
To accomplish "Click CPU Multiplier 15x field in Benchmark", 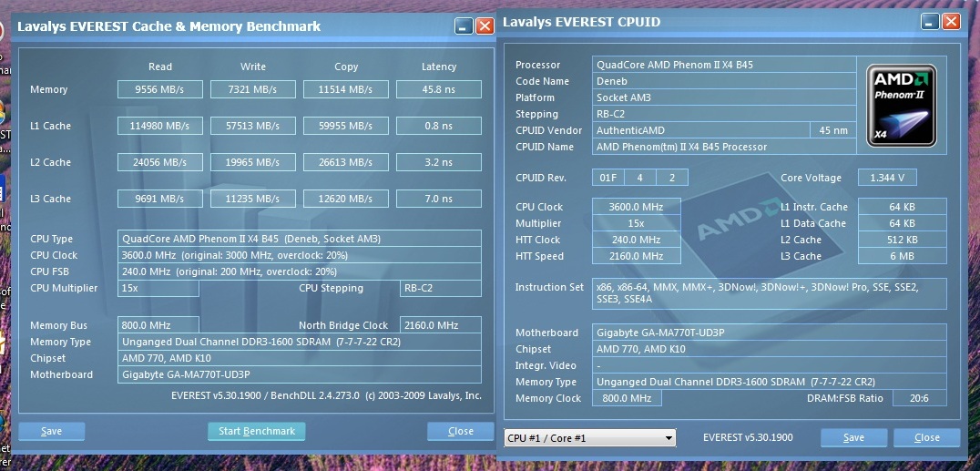I will click(158, 288).
